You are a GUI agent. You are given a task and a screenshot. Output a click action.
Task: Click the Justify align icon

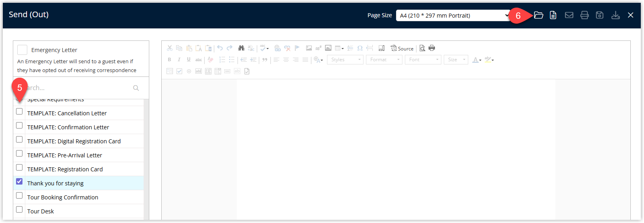coord(305,60)
